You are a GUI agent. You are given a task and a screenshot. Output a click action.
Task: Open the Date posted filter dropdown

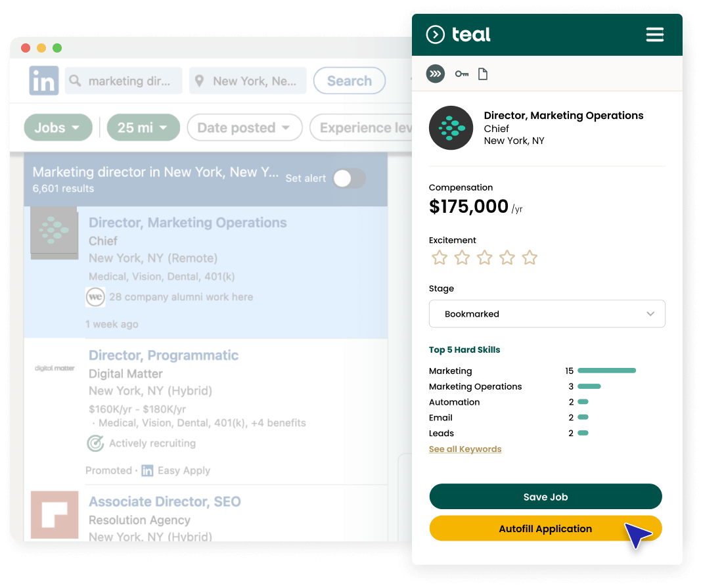pos(244,127)
